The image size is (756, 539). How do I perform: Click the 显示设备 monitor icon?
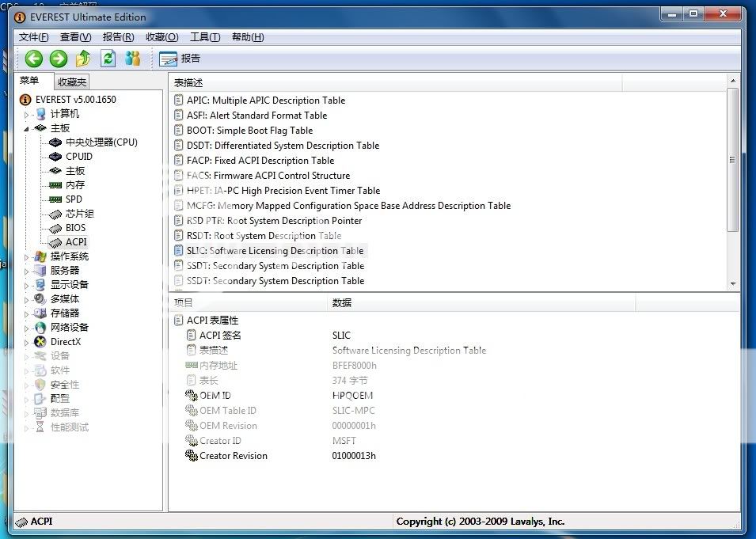(x=40, y=285)
